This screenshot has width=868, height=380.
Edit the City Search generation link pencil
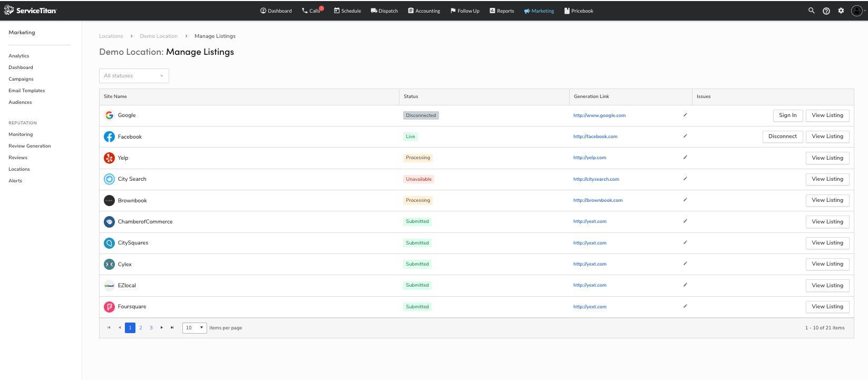[x=685, y=179]
